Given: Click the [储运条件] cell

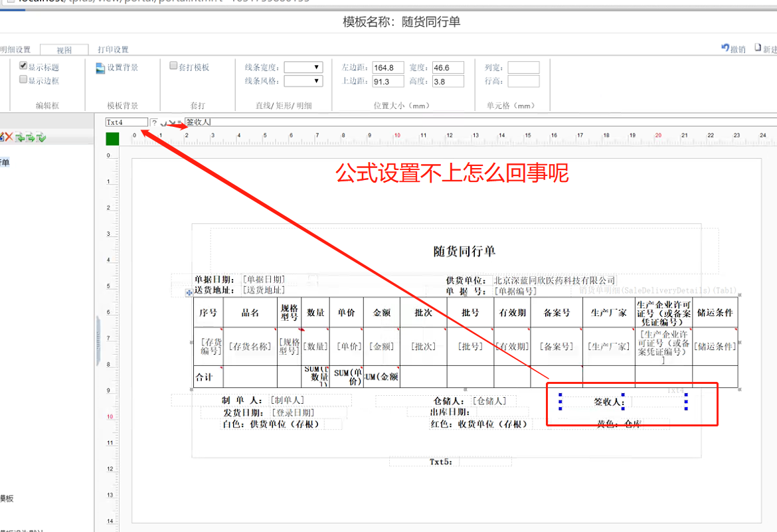Looking at the screenshot, I should pyautogui.click(x=715, y=347).
